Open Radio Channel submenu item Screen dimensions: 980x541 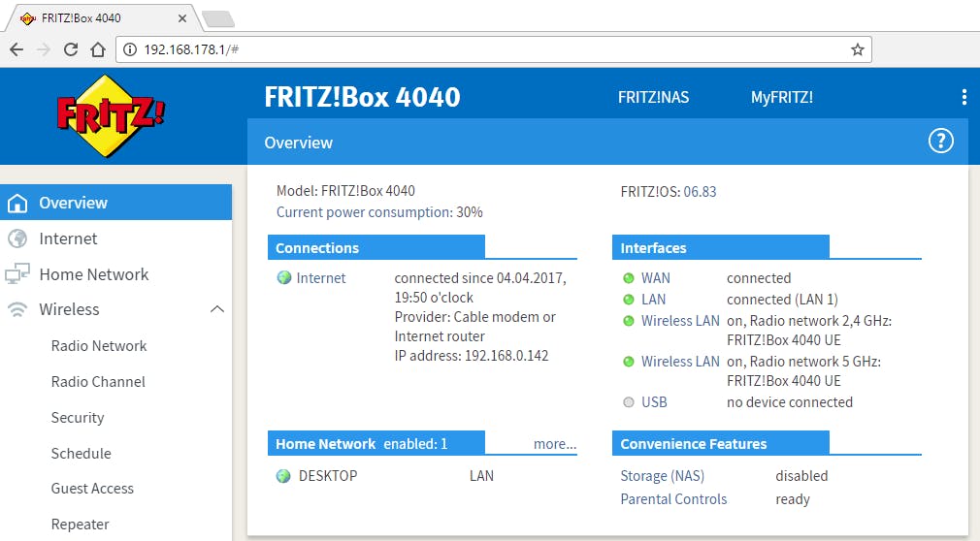98,382
